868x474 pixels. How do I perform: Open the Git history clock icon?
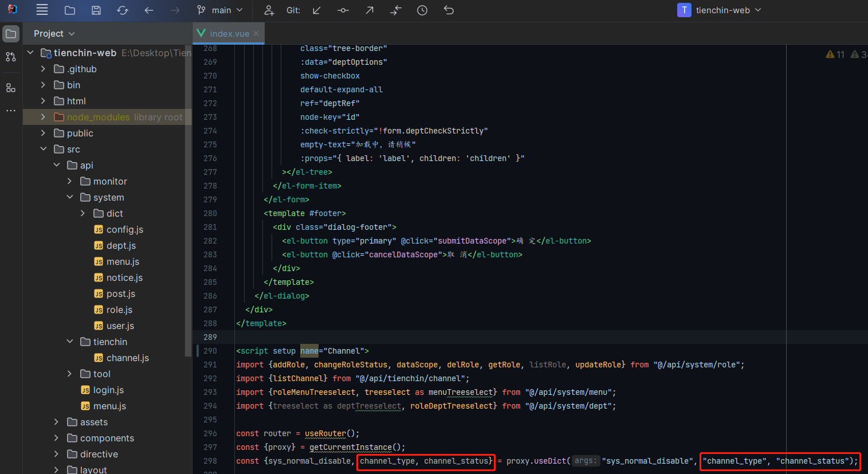pos(422,10)
